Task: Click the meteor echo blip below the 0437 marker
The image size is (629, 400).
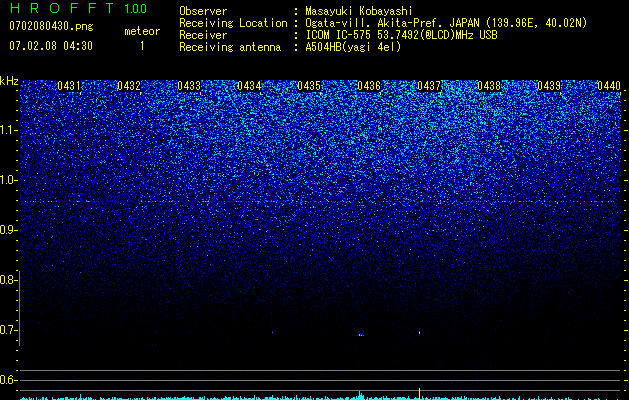Action: pos(420,333)
